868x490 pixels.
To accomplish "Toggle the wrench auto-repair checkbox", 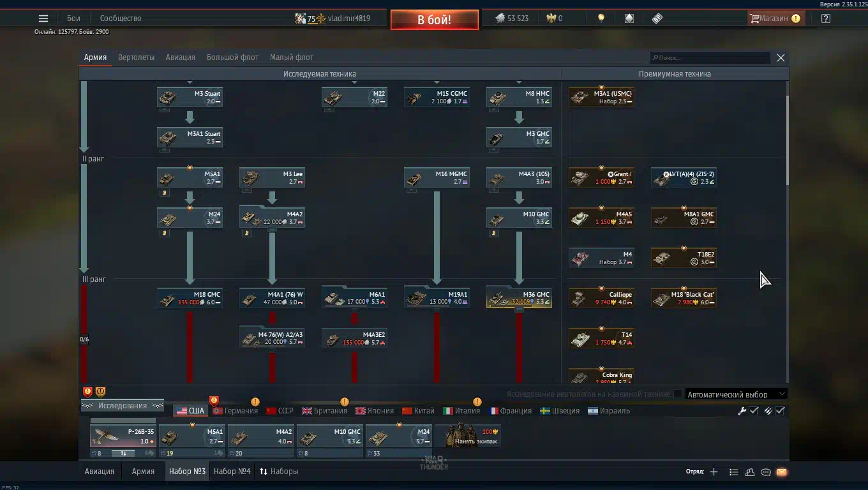I will click(754, 411).
